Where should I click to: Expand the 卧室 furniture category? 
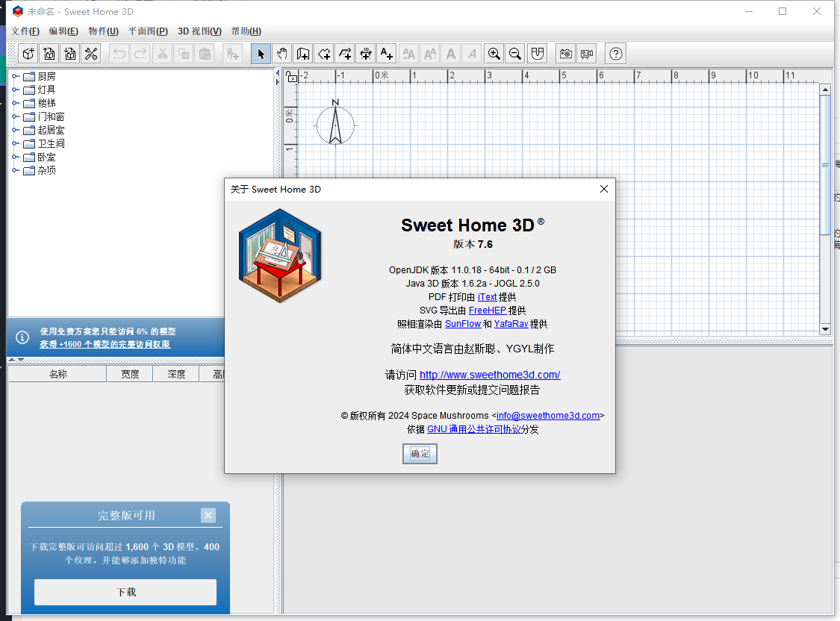[16, 157]
